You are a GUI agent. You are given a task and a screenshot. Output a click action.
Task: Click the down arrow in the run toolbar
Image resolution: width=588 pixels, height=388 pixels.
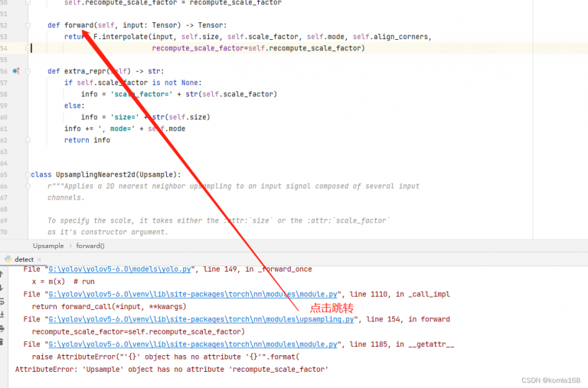pos(2,288)
